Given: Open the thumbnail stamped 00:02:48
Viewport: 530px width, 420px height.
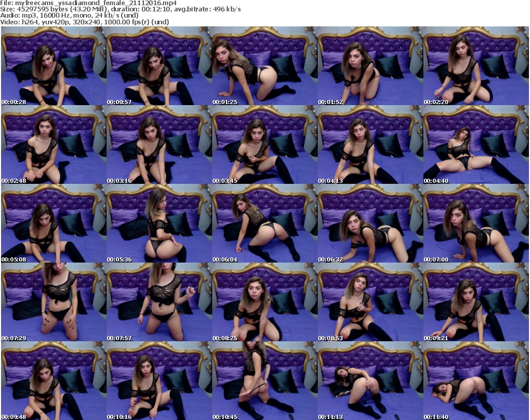Looking at the screenshot, I should coord(54,144).
